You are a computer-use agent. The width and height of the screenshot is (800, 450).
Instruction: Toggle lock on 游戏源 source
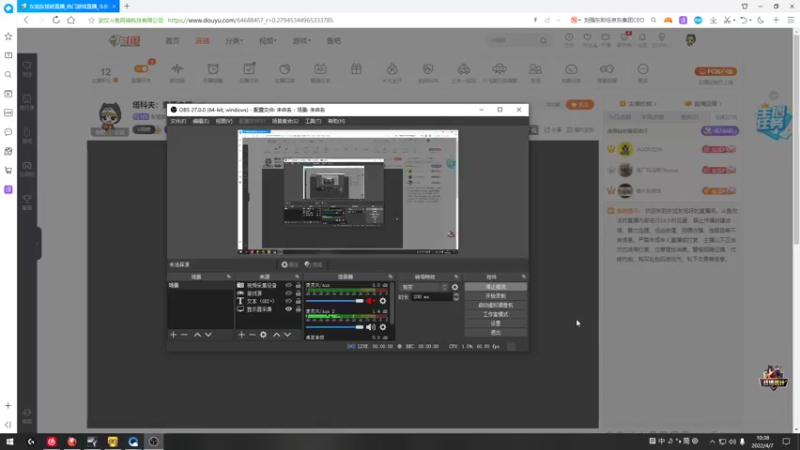click(x=298, y=293)
